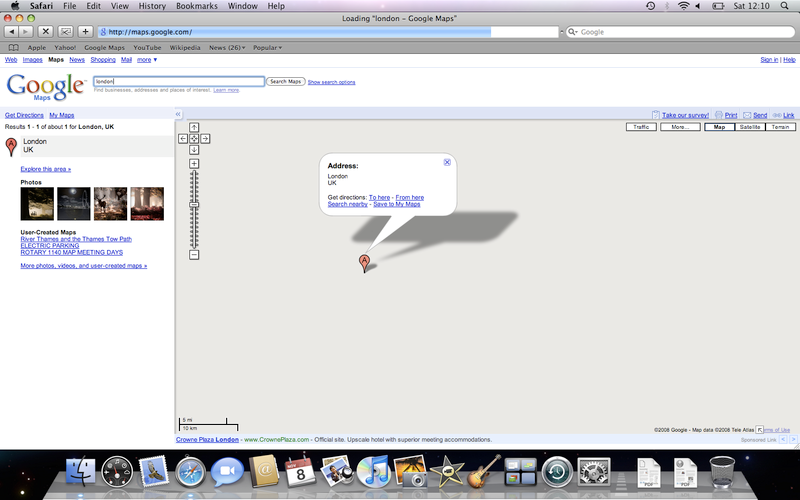Click the center return-to-last-result pan button
This screenshot has height=500, width=800.
pos(194,138)
